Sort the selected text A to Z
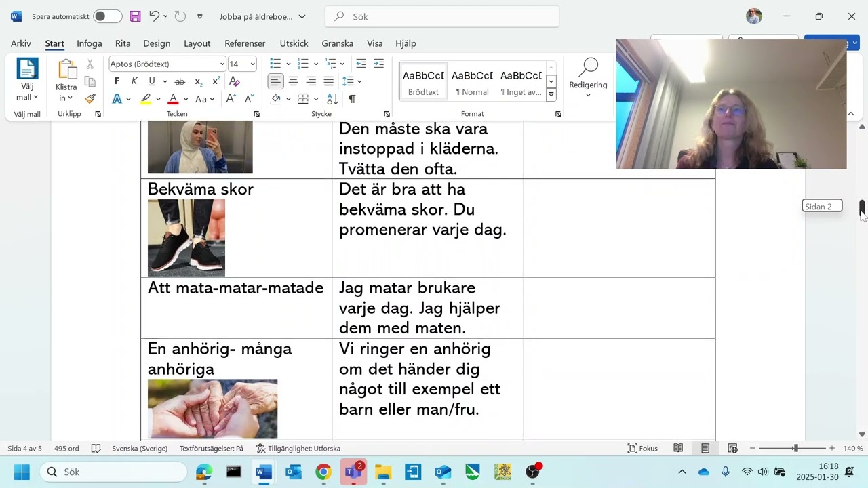 tap(332, 99)
